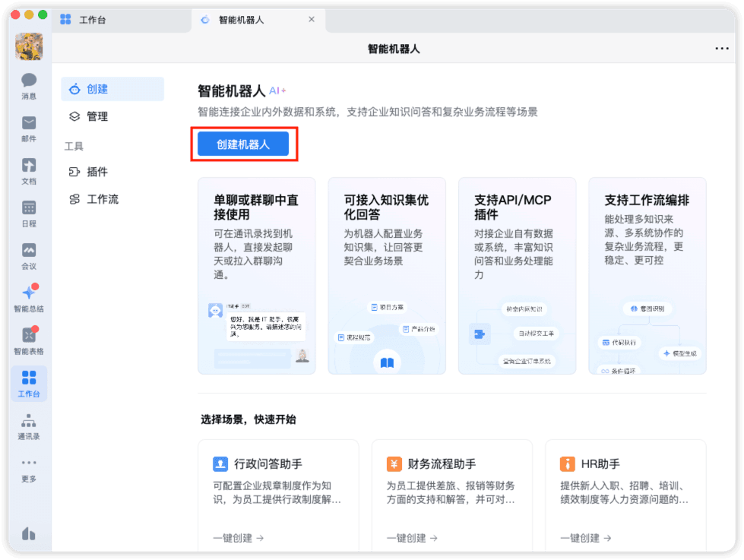Select the 工作台 workbench sidebar icon
Image resolution: width=744 pixels, height=560 pixels.
(28, 384)
